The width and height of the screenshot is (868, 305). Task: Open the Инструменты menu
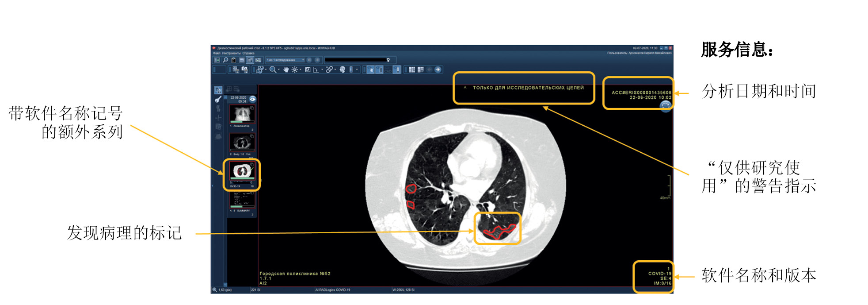pos(231,53)
